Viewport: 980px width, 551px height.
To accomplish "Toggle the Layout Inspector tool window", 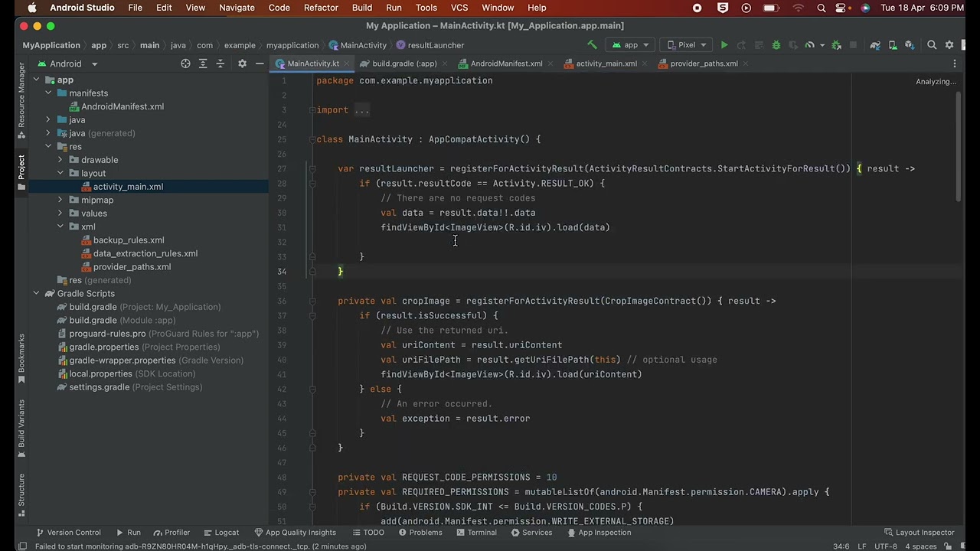I will pyautogui.click(x=919, y=533).
